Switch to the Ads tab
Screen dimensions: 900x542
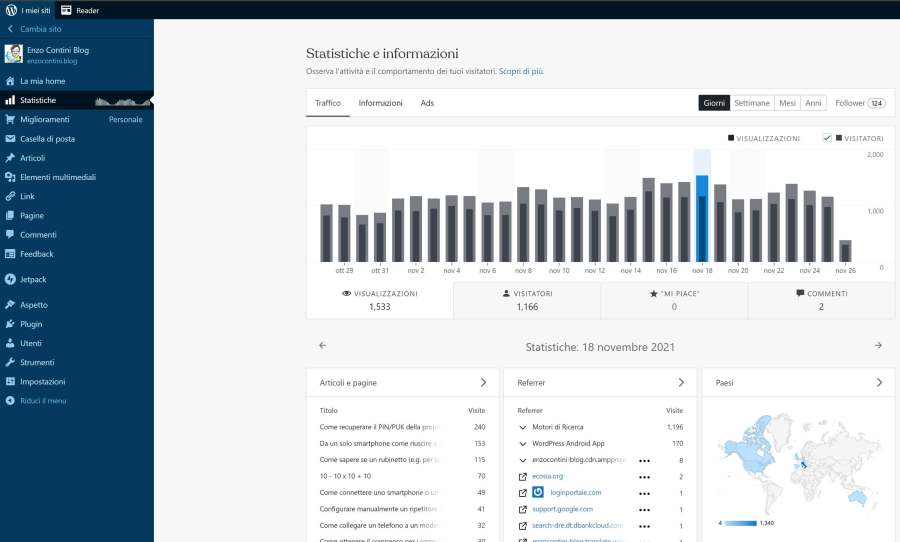pos(427,103)
